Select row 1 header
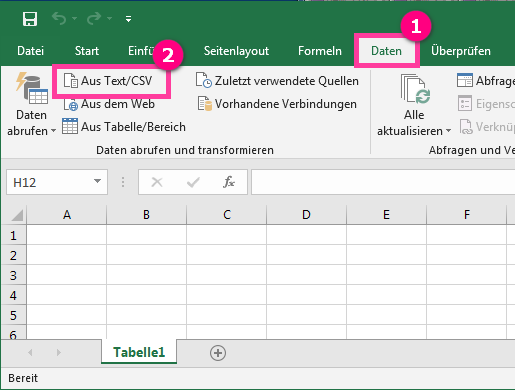This screenshot has width=515, height=390. (14, 236)
